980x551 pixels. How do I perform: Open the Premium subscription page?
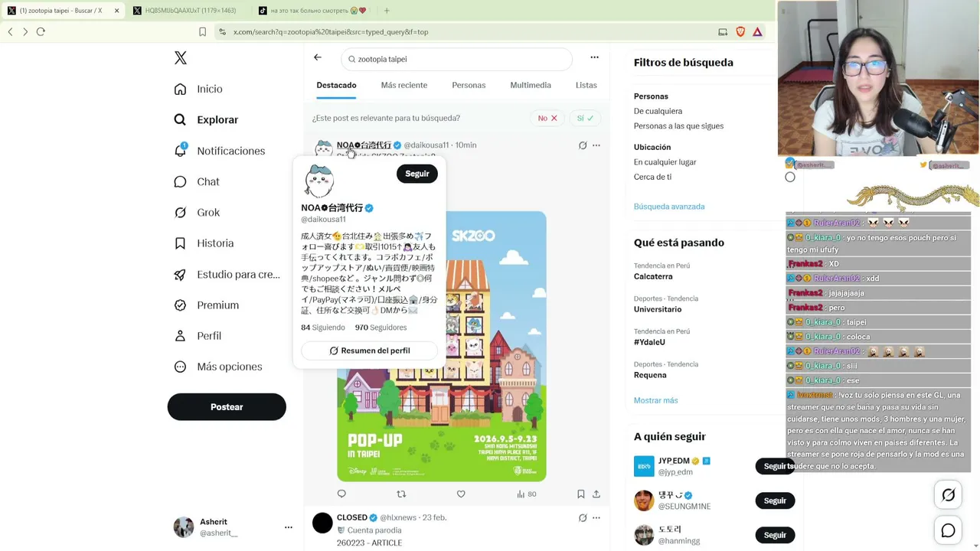pos(206,305)
